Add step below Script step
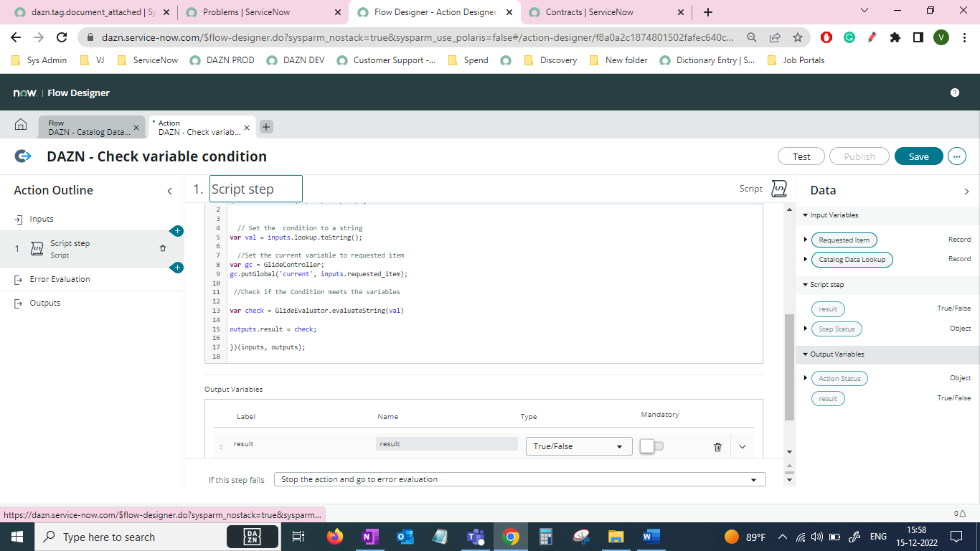Viewport: 980px width, 551px height. [x=177, y=268]
